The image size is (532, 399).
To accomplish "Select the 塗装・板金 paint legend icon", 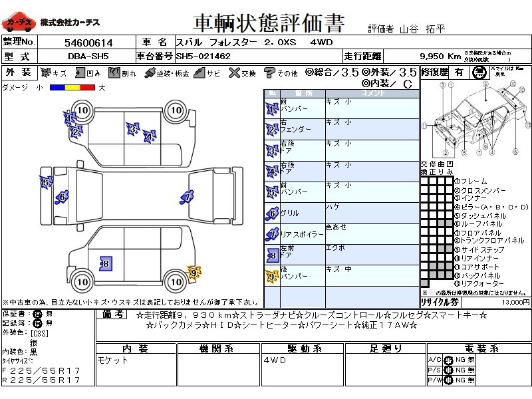I will 149,73.
